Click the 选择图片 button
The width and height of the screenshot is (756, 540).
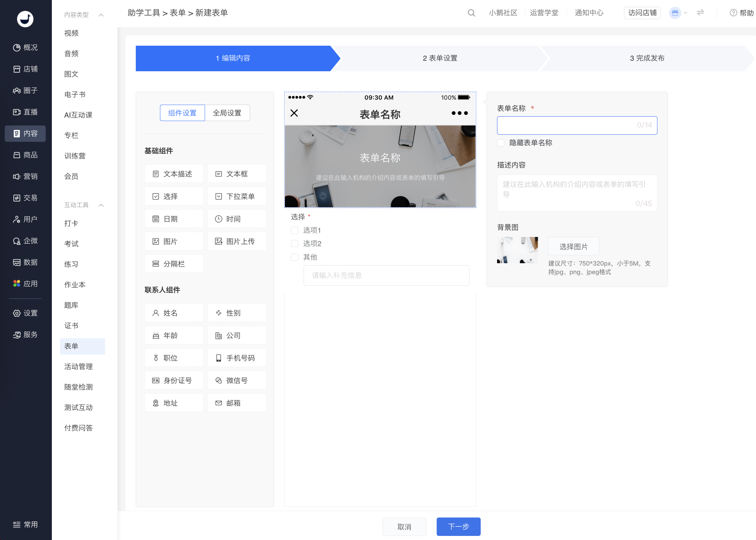pos(573,246)
